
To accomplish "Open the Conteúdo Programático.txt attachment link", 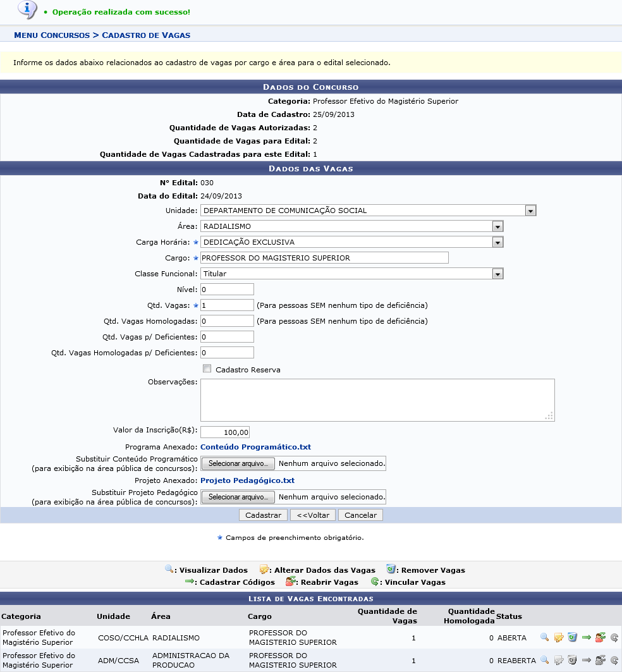I will tap(255, 447).
